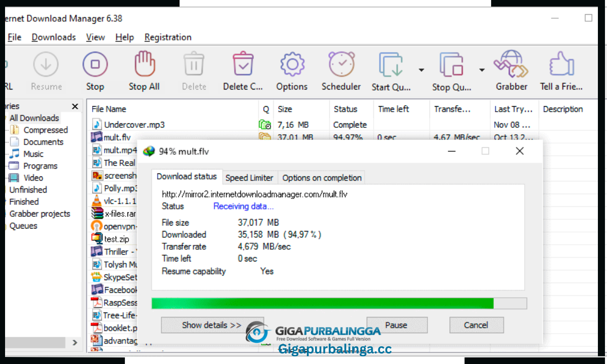This screenshot has height=364, width=607.
Task: Click the RaspSess PDF icon
Action: click(97, 302)
